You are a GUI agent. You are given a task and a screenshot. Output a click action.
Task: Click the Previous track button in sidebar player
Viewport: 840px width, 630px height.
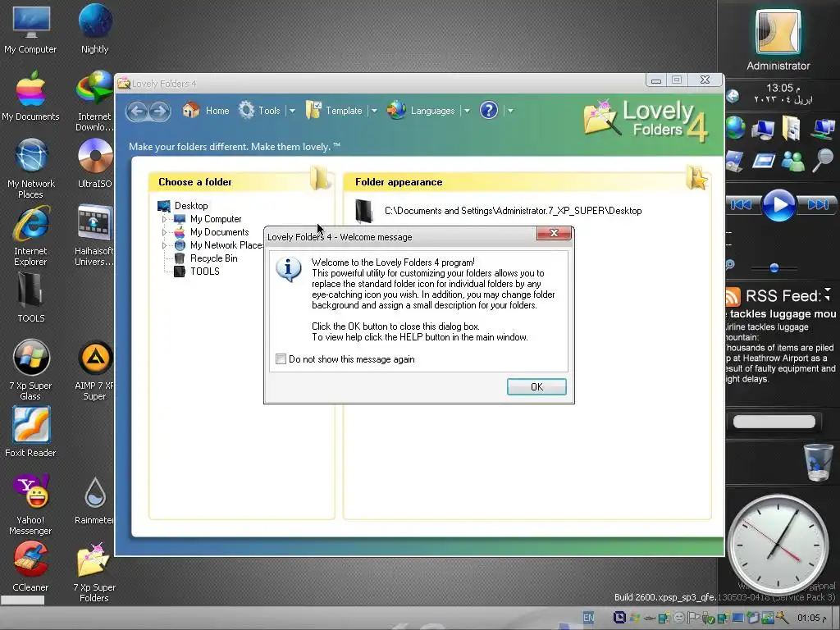(x=742, y=204)
